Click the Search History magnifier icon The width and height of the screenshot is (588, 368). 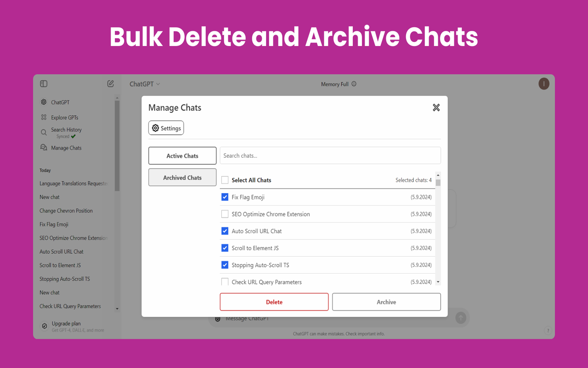(x=44, y=132)
